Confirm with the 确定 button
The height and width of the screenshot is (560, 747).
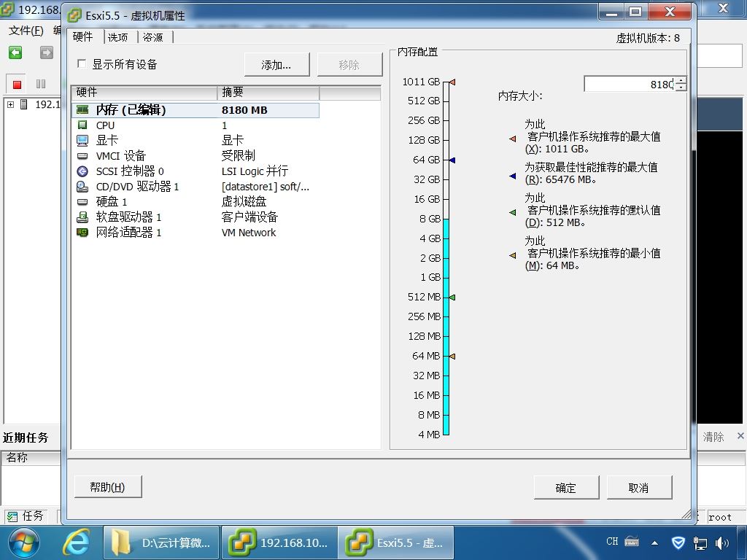(x=566, y=488)
